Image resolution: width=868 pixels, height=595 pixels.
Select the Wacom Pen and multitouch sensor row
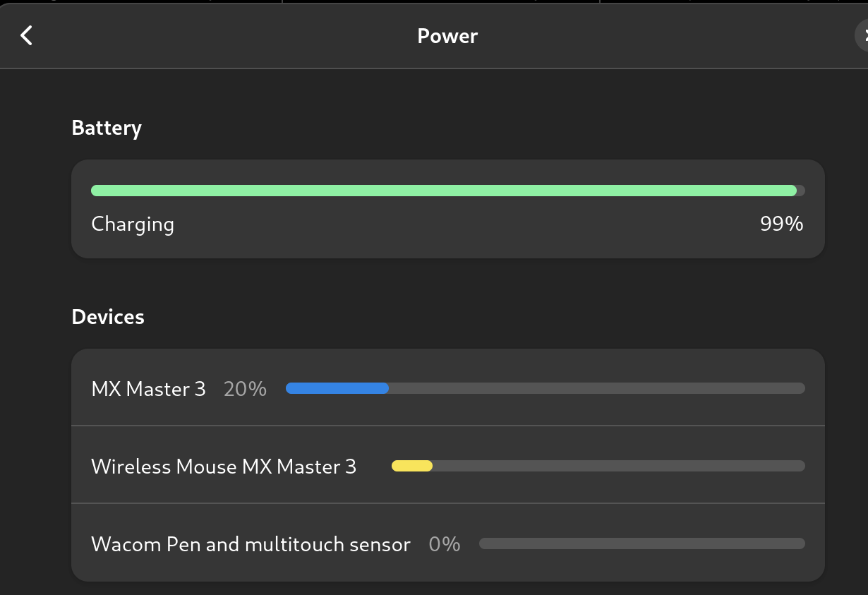[x=447, y=543]
